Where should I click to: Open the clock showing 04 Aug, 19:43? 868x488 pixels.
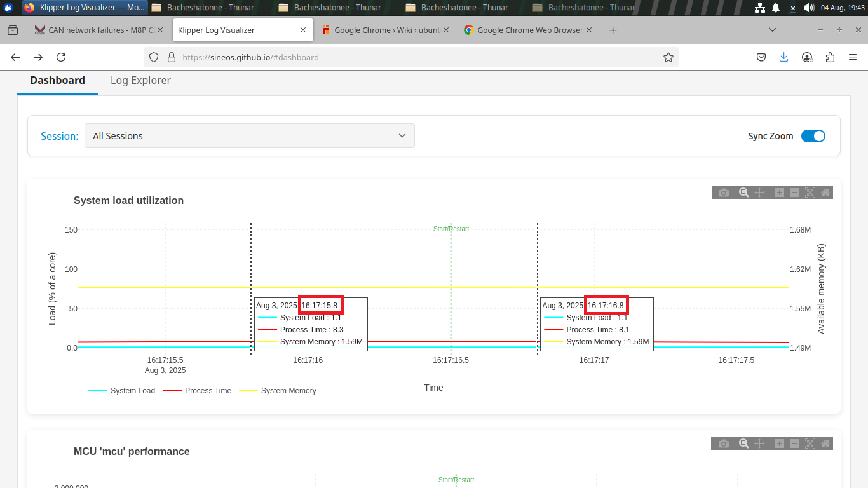843,8
